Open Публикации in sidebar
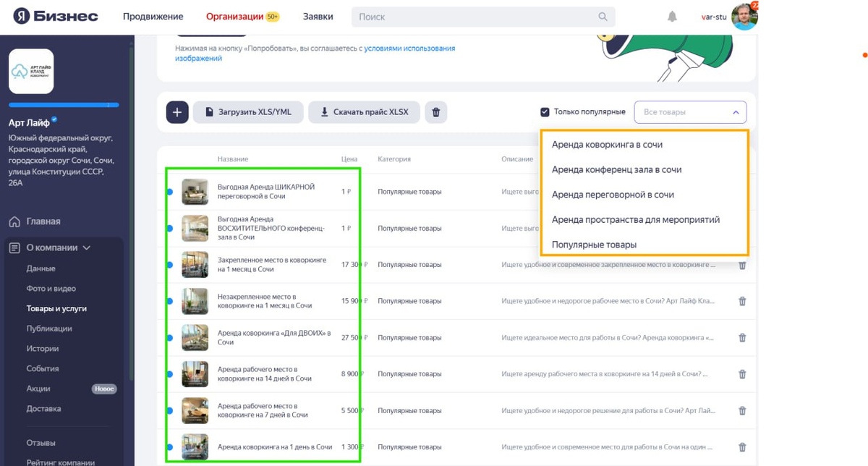This screenshot has height=466, width=868. (49, 329)
